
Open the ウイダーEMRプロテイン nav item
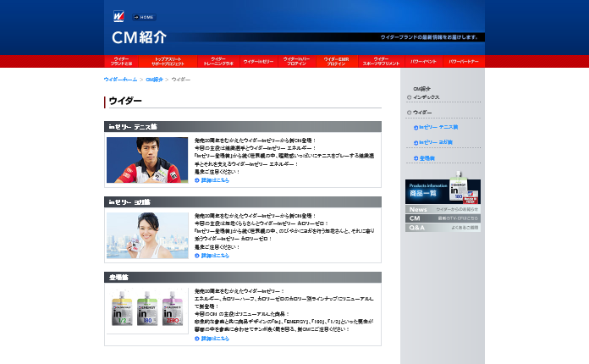coord(337,61)
